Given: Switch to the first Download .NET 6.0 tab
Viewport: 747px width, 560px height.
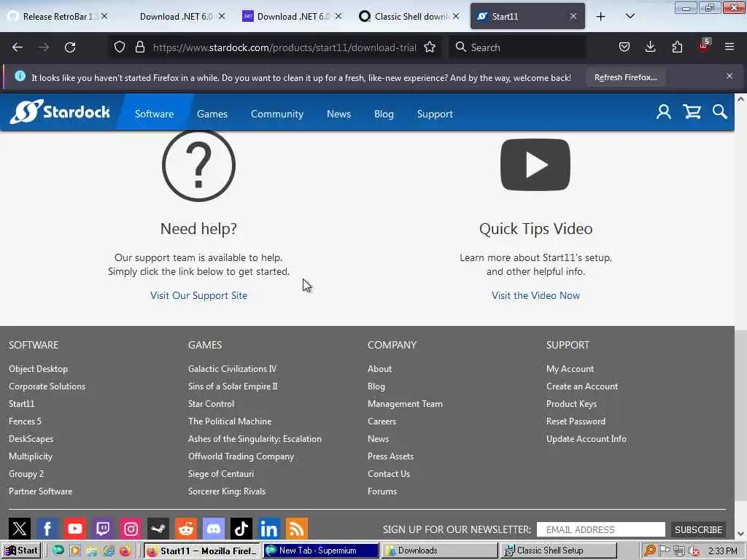Looking at the screenshot, I should [177, 16].
